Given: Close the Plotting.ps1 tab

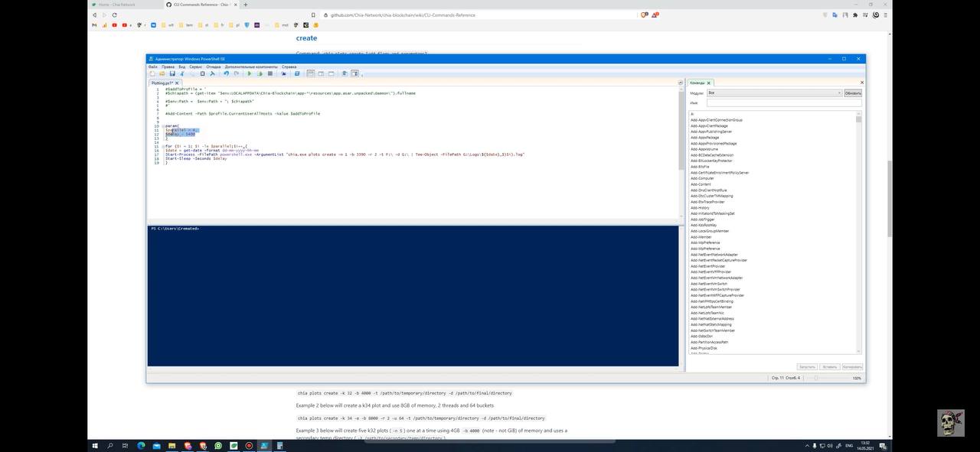Looking at the screenshot, I should (177, 83).
